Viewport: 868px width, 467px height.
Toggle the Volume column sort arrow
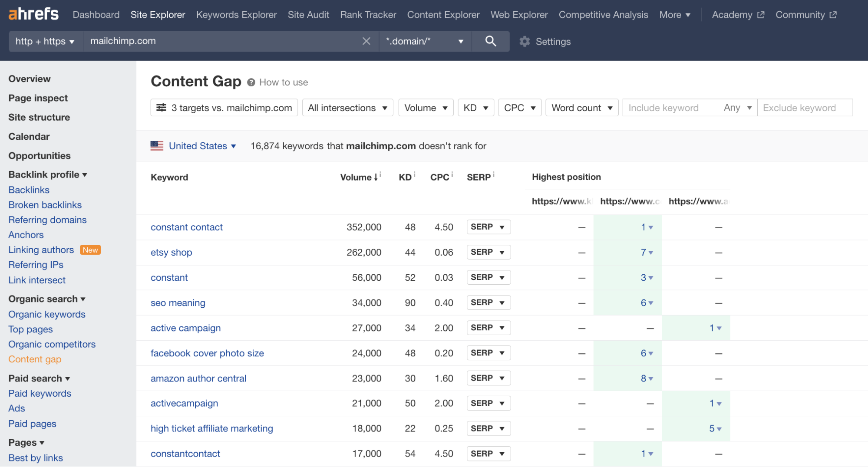point(375,177)
